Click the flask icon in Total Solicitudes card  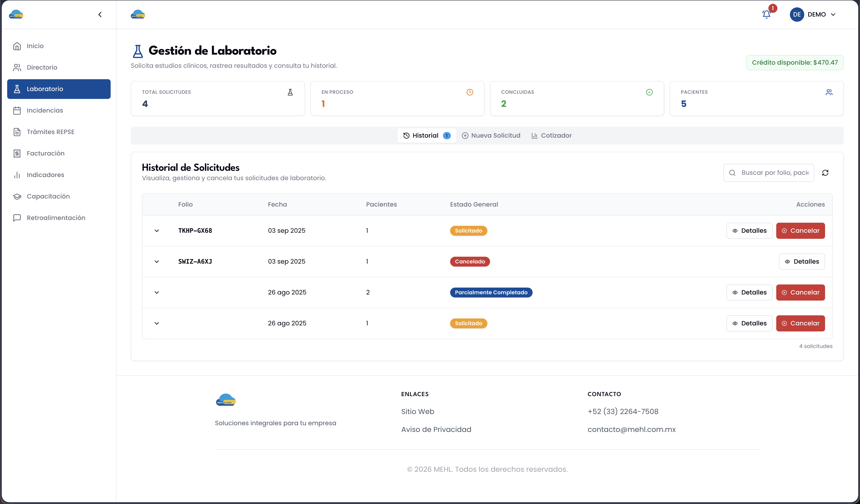click(290, 92)
